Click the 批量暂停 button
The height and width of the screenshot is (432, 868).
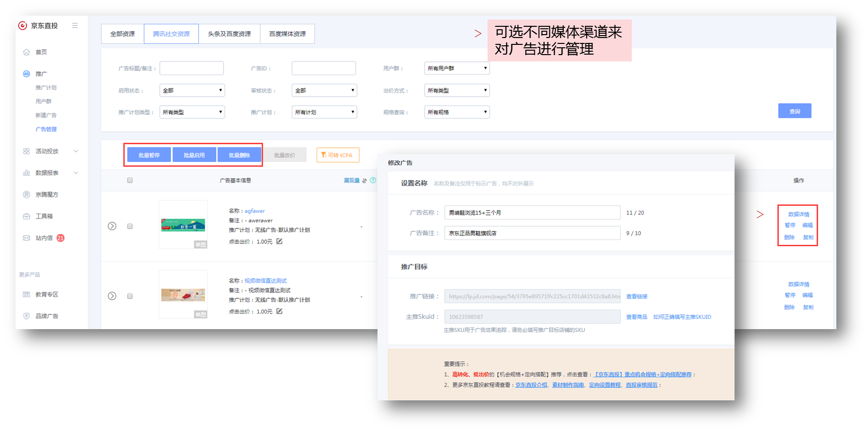pos(149,155)
